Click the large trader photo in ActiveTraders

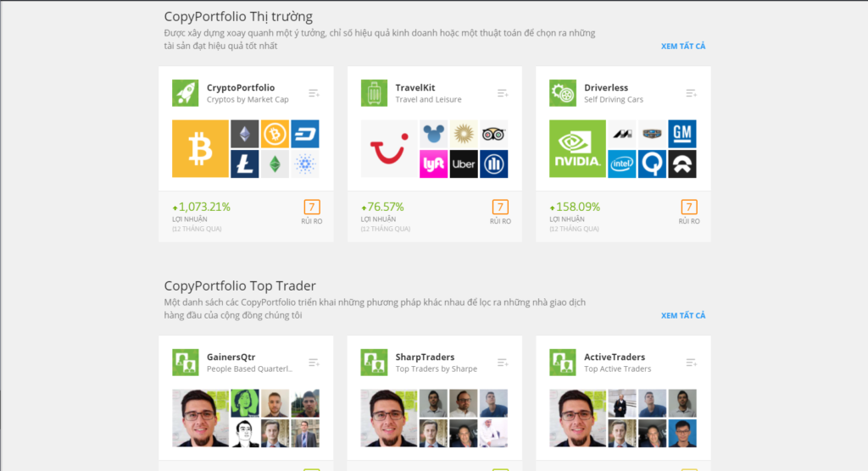click(577, 418)
